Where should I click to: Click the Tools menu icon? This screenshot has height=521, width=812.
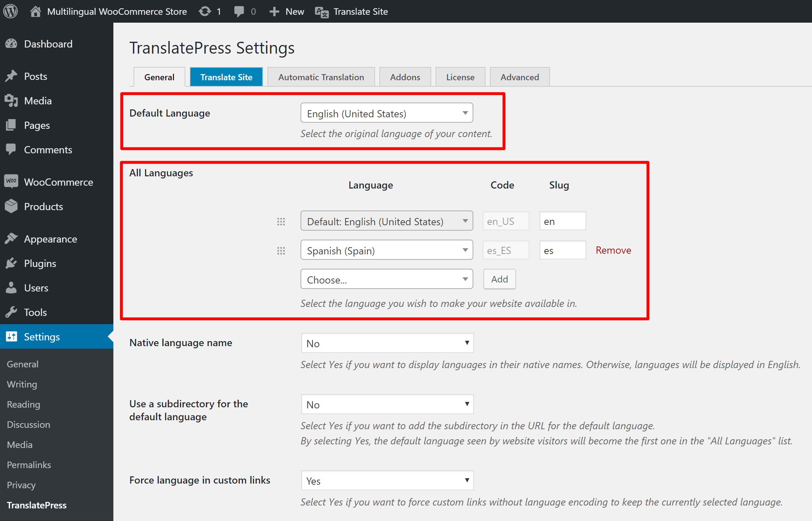pos(11,312)
